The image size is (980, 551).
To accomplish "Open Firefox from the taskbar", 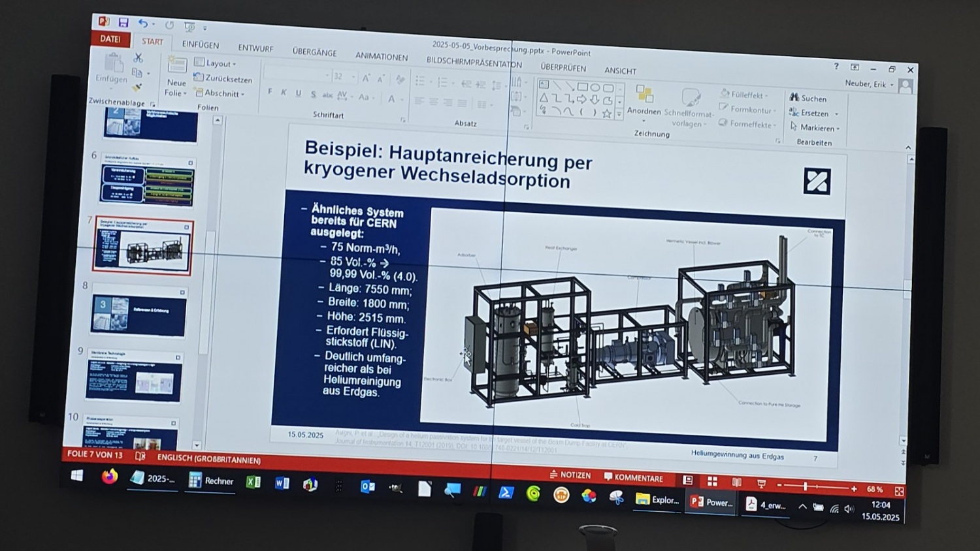I will click(x=109, y=477).
